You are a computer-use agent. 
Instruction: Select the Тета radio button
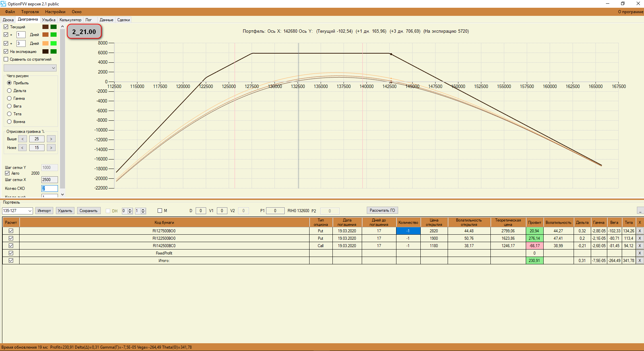9,114
